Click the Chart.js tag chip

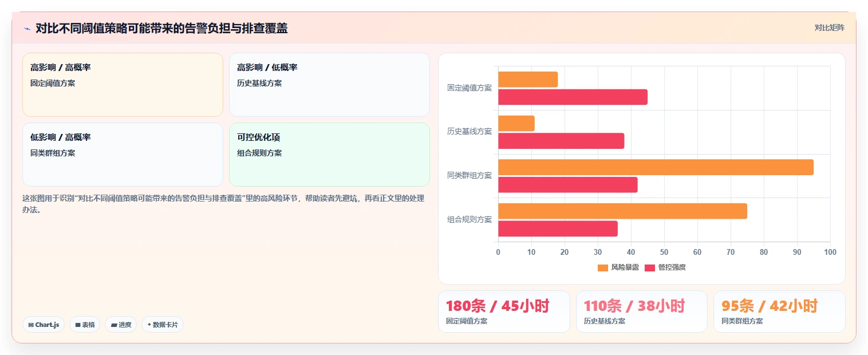(x=44, y=325)
